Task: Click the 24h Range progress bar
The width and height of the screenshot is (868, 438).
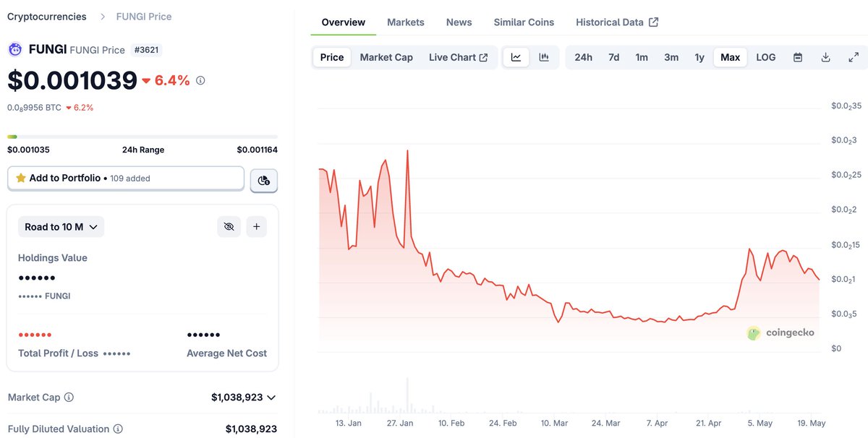Action: click(x=142, y=137)
